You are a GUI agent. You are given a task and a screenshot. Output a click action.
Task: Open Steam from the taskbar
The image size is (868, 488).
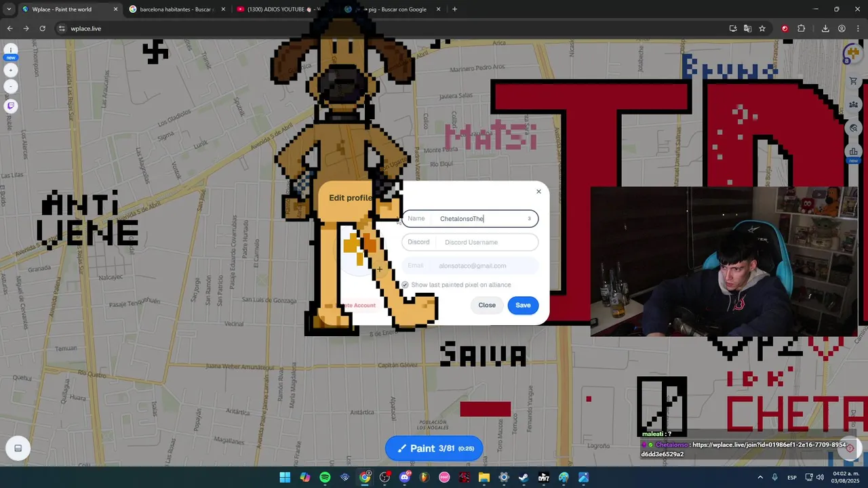pos(524,477)
